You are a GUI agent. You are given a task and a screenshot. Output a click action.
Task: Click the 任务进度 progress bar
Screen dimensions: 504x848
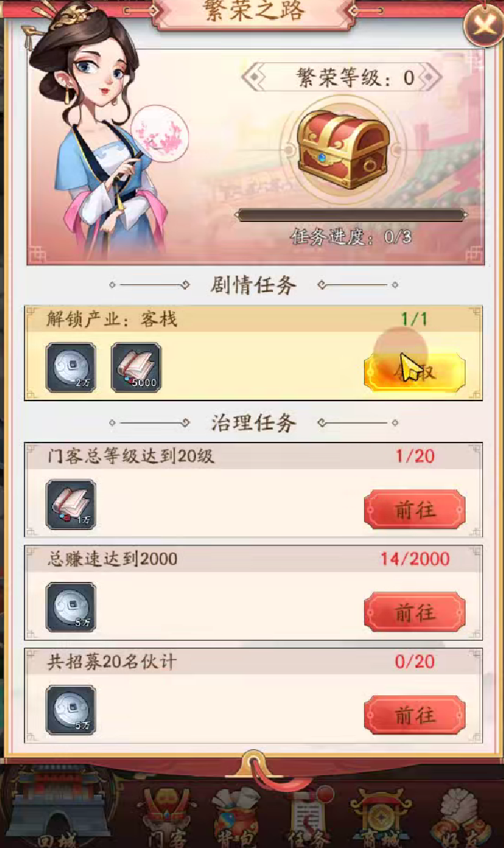click(x=351, y=215)
